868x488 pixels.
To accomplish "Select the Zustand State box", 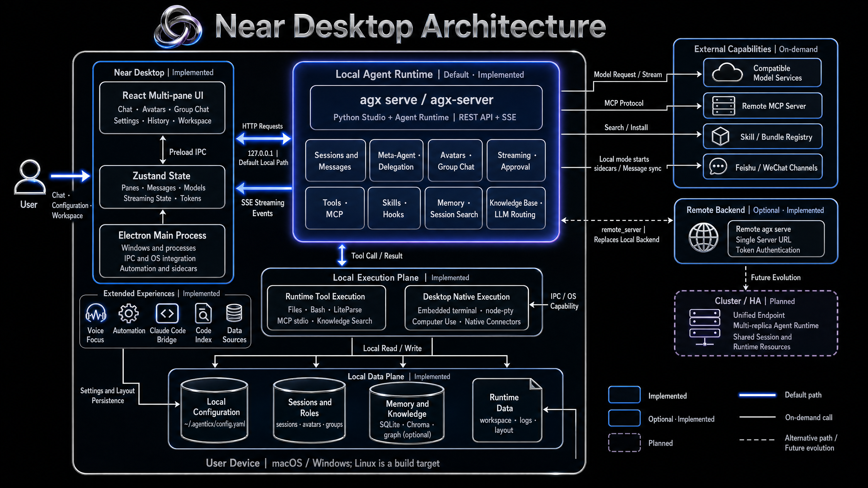I will pos(162,187).
